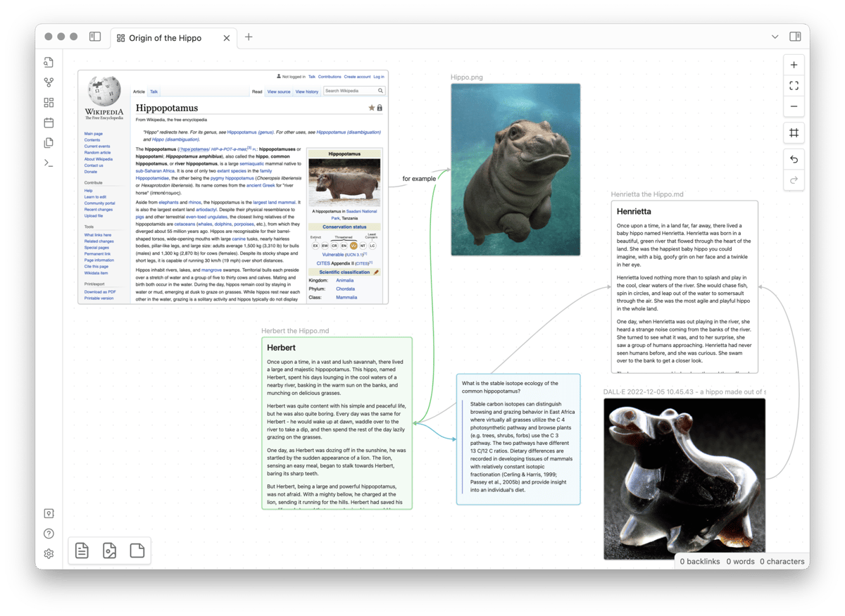Open the command palette icon
This screenshot has width=845, height=616.
(49, 163)
